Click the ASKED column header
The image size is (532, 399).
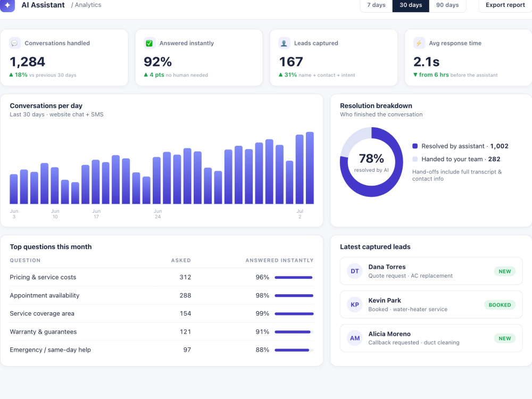(x=181, y=261)
